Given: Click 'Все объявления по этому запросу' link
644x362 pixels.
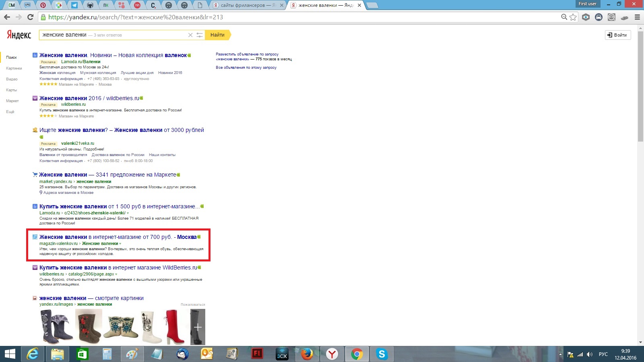Looking at the screenshot, I should pyautogui.click(x=246, y=68).
